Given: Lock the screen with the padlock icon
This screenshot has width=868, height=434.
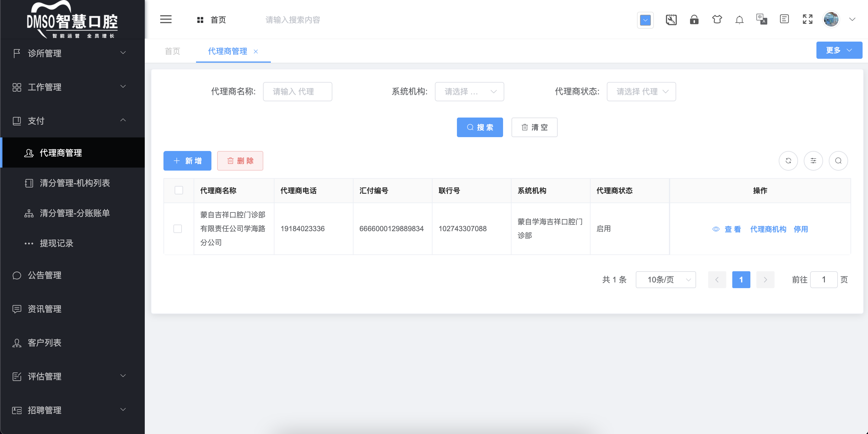Looking at the screenshot, I should pyautogui.click(x=694, y=20).
